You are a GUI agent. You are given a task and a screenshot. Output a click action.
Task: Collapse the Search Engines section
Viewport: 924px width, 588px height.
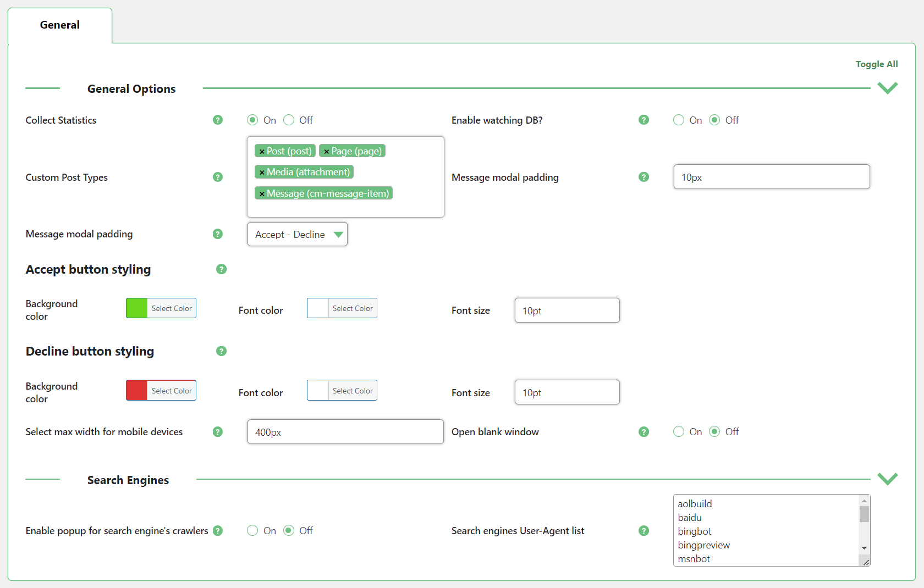click(887, 479)
